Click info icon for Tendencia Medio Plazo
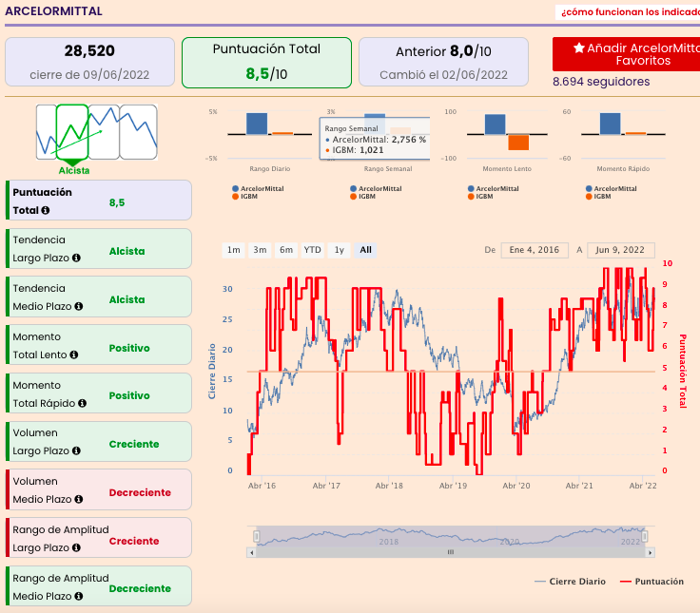The width and height of the screenshot is (700, 613). [x=79, y=306]
